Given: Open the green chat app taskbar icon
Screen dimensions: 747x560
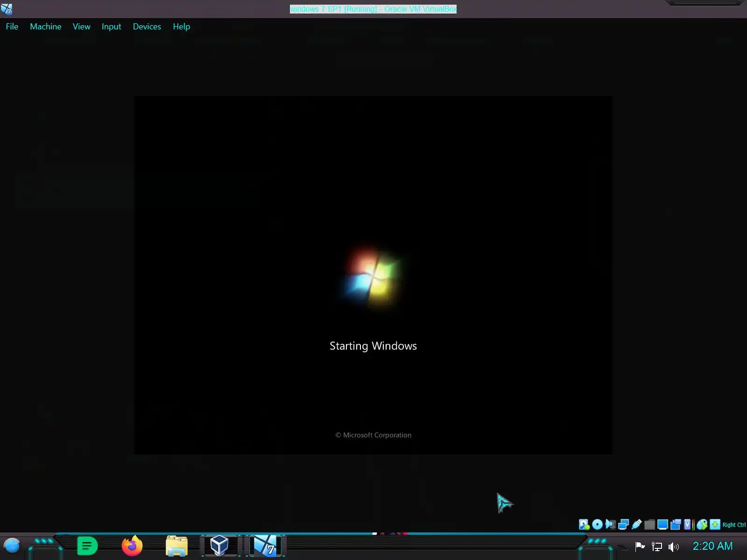Looking at the screenshot, I should point(87,546).
